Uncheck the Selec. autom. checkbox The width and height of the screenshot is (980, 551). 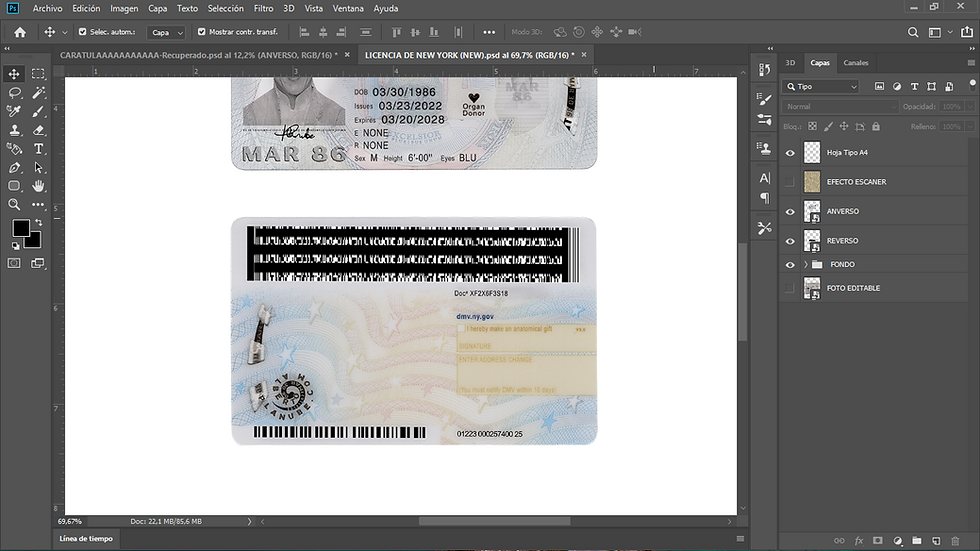(82, 31)
